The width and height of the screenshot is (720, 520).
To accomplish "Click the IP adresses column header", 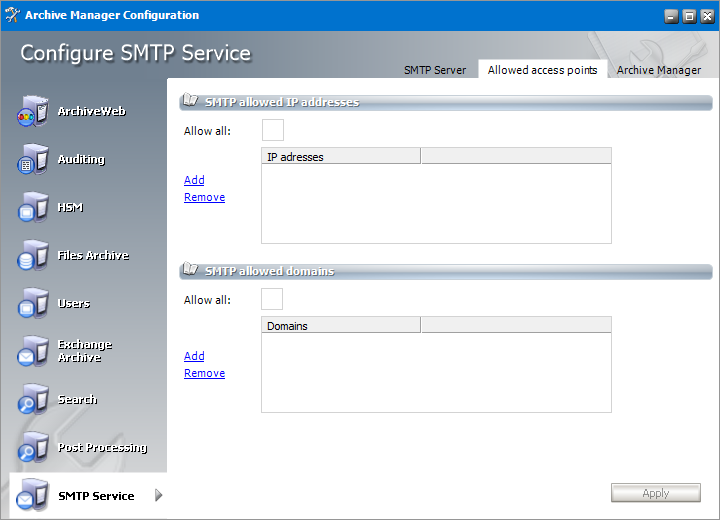I will pyautogui.click(x=341, y=156).
